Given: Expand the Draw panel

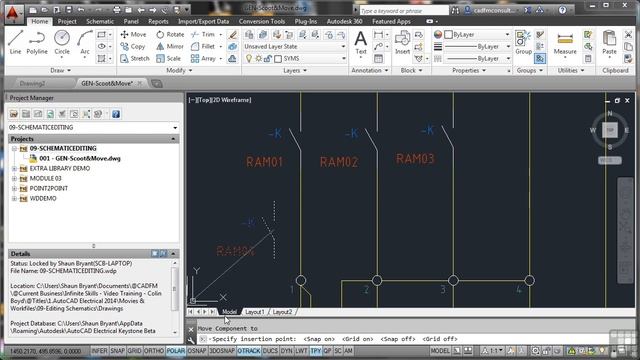Looking at the screenshot, I should (x=60, y=71).
